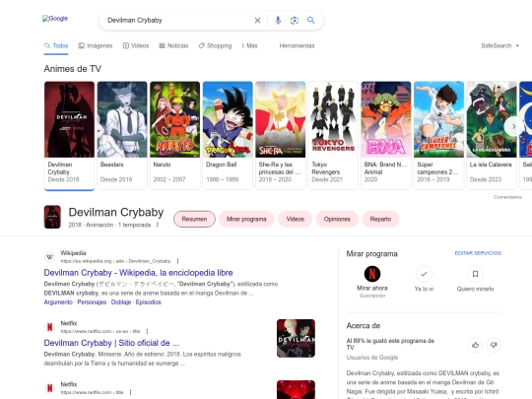Switch to the 'Videos' tab
Viewport: 532px width, 399px height.
pyautogui.click(x=136, y=45)
